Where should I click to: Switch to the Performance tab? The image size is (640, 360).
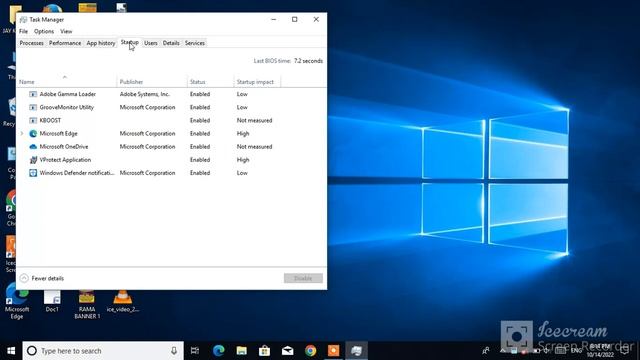coord(65,43)
